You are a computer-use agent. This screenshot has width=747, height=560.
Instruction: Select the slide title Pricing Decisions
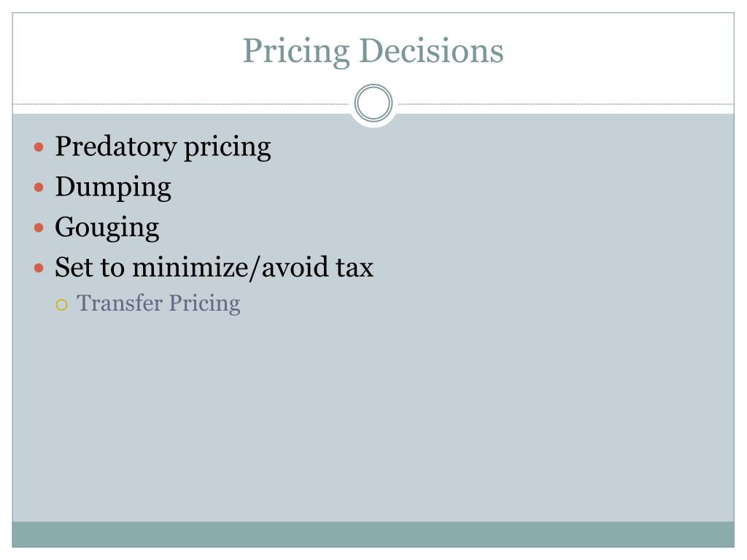click(373, 51)
